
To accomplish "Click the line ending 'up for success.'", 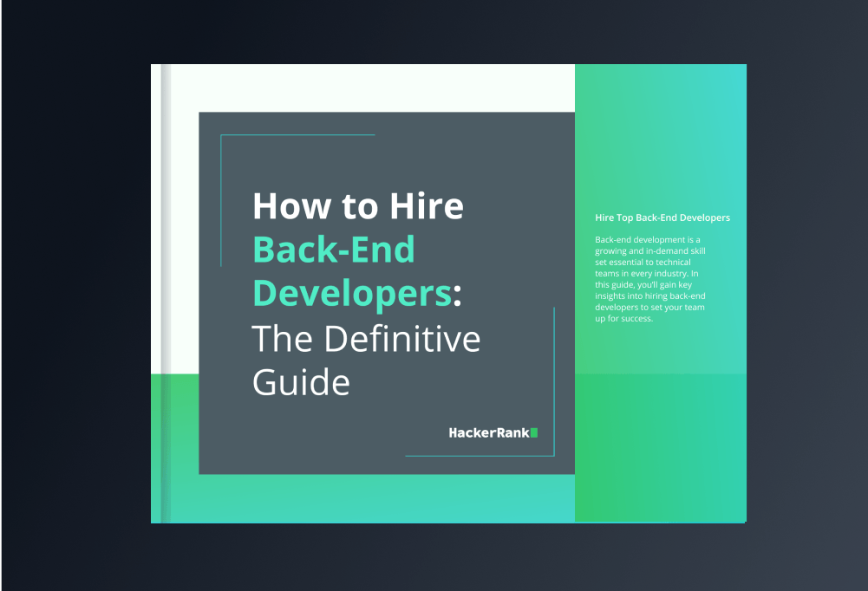I will 623,319.
